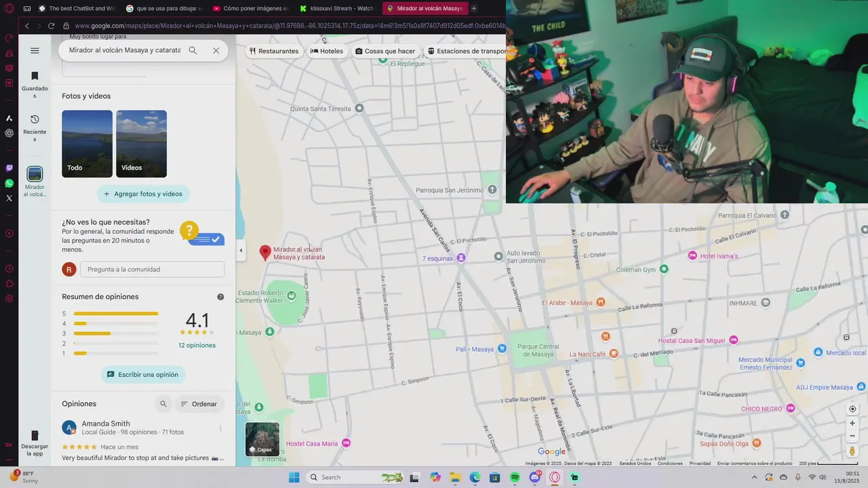868x488 pixels.
Task: Open options menu for Amanda Smith's review
Action: coord(220,428)
